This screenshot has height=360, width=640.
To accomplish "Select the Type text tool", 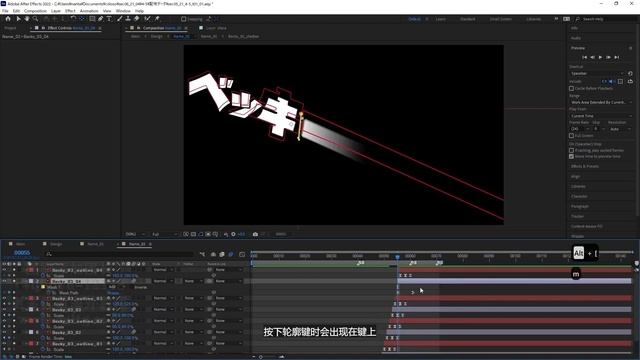I will [x=109, y=19].
